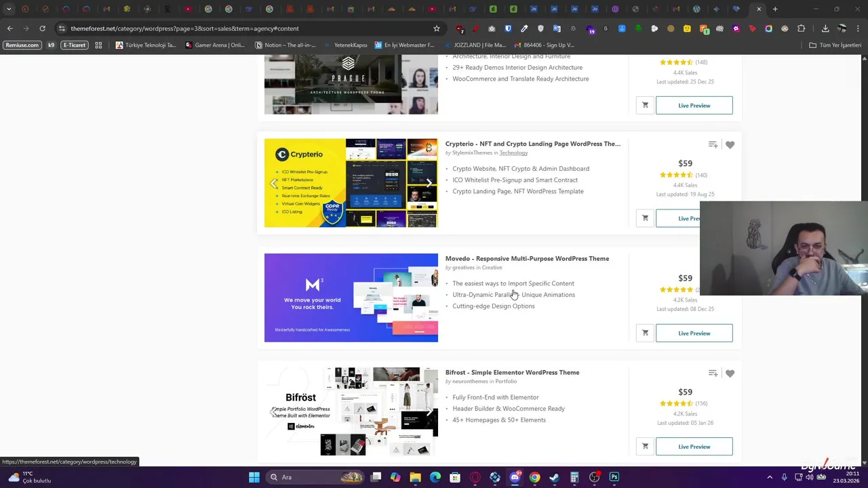Show previous Bifrost preview image

click(x=273, y=412)
